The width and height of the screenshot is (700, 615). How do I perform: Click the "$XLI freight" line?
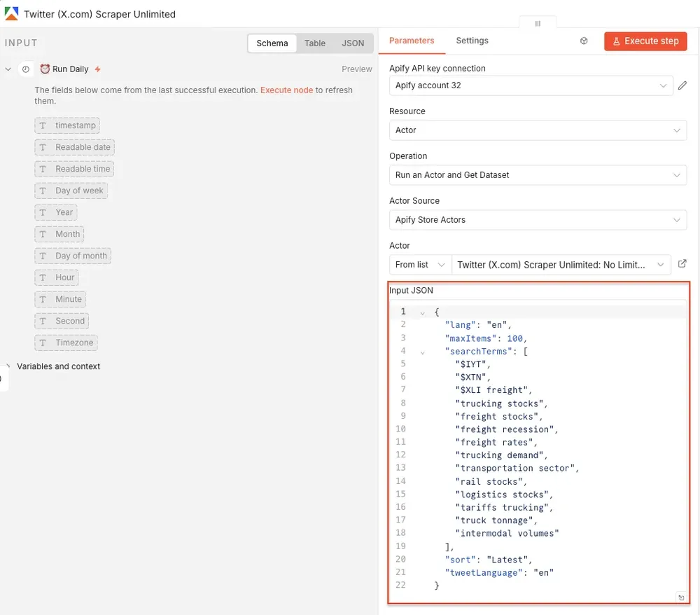coord(493,390)
